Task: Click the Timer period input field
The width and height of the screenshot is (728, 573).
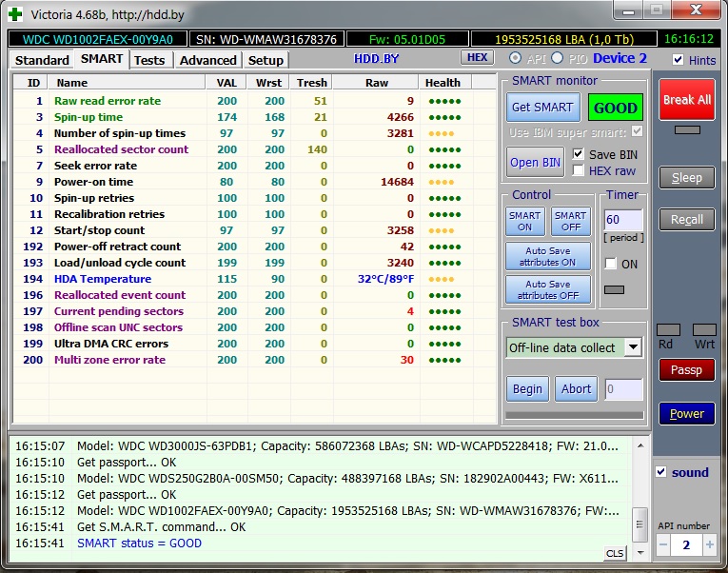Action: [623, 220]
